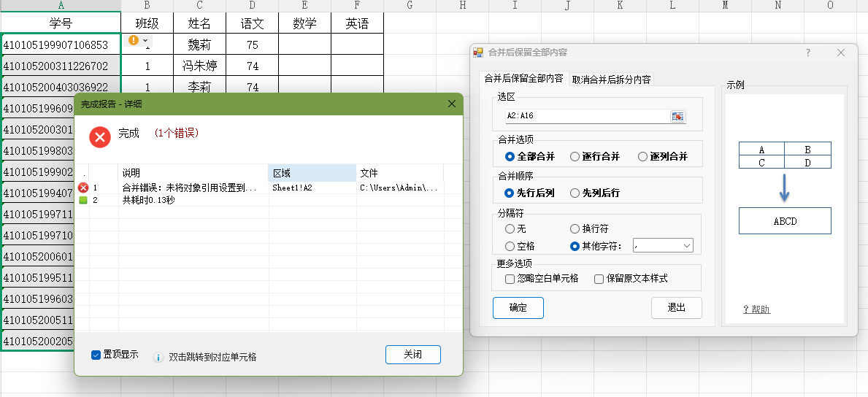Image resolution: width=868 pixels, height=397 pixels.
Task: Close the 完成报告 dialog with the X
Action: [x=451, y=104]
